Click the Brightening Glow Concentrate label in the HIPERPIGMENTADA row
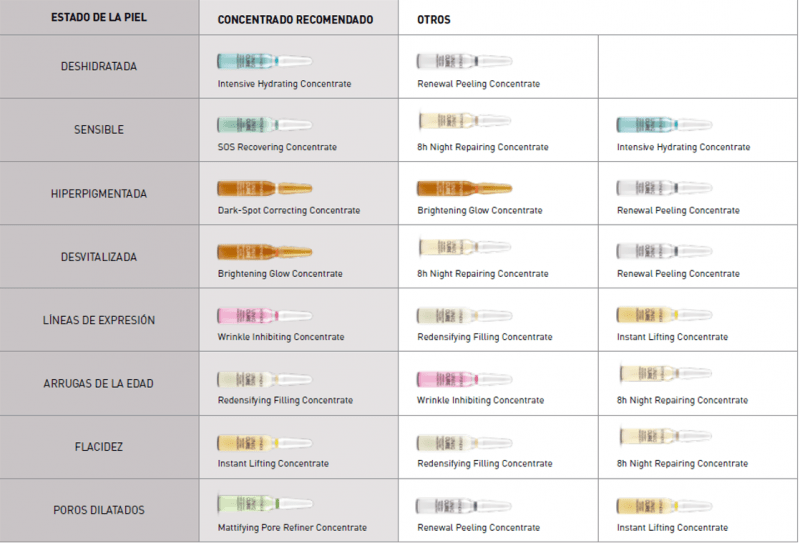 (480, 210)
